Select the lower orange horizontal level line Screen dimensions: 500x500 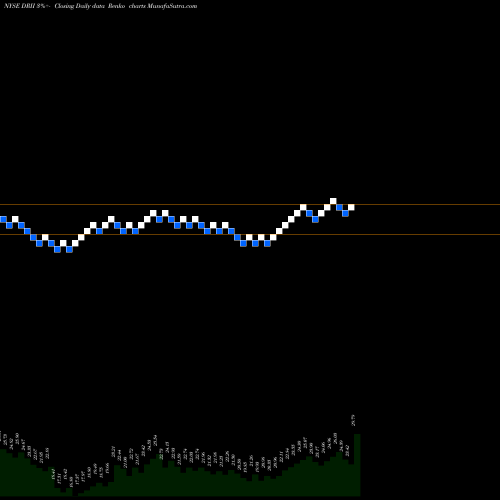250,235
